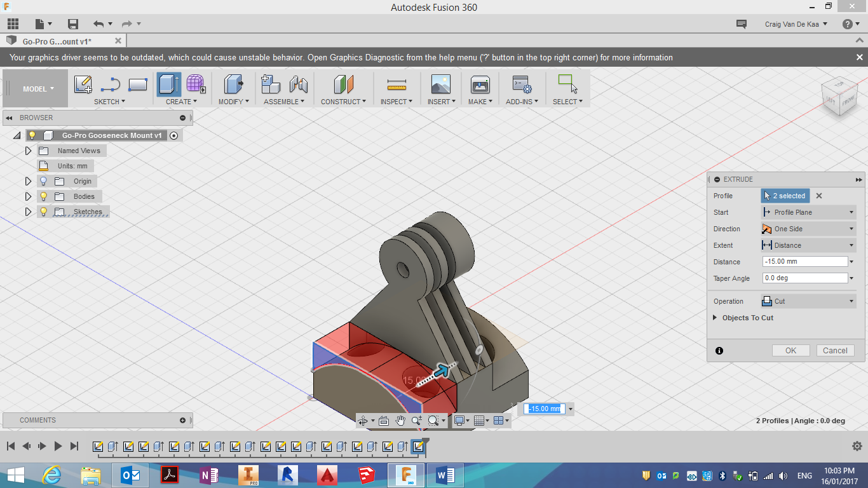Viewport: 868px width, 488px height.
Task: Click the activate component radio button
Action: 174,135
